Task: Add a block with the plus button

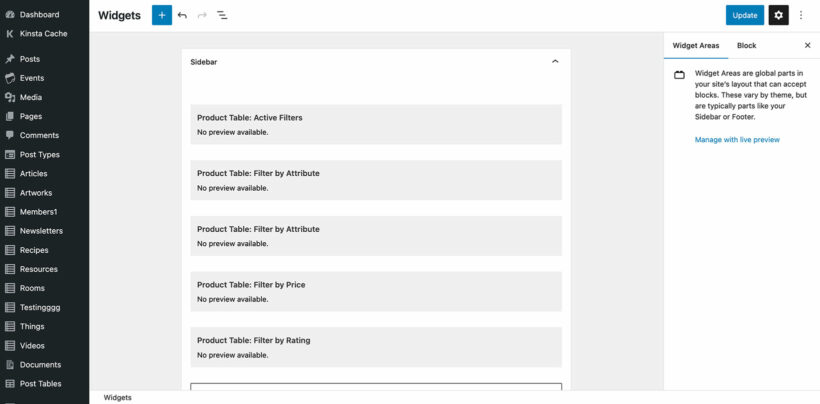Action: coord(162,15)
